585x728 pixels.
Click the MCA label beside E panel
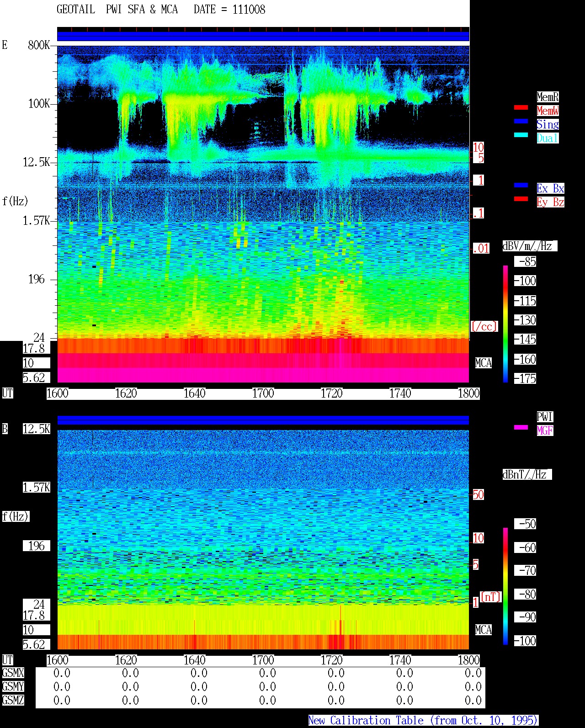[484, 363]
